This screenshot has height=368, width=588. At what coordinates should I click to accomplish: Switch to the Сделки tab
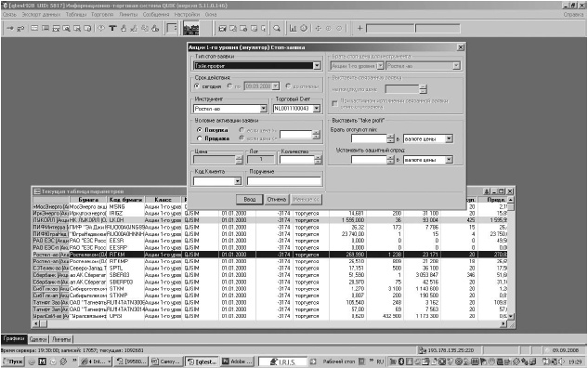pos(38,339)
